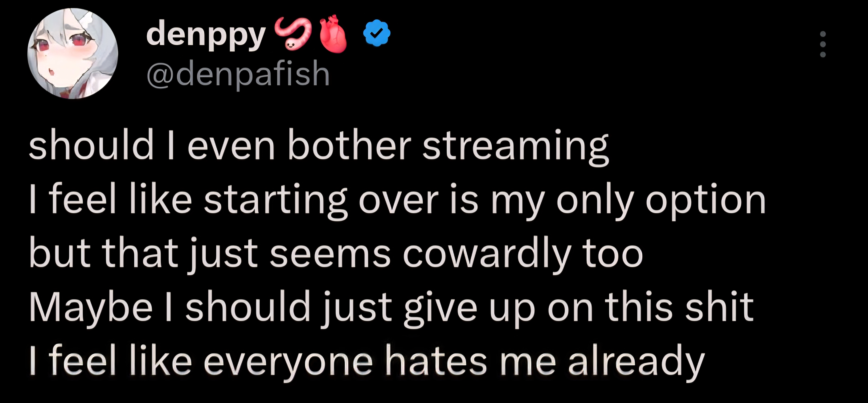Click the word 'option' in the tweet
The height and width of the screenshot is (403, 868).
706,201
